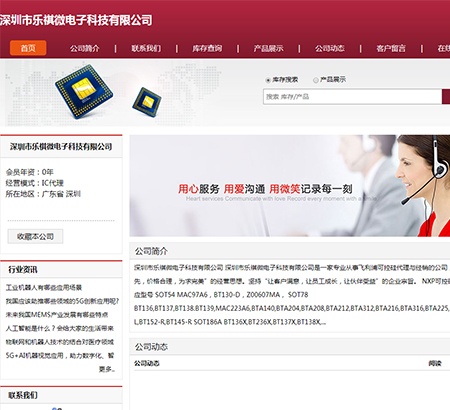This screenshot has height=410, width=450.
Task: Select the 产品展示 radio button
Action: (315, 80)
